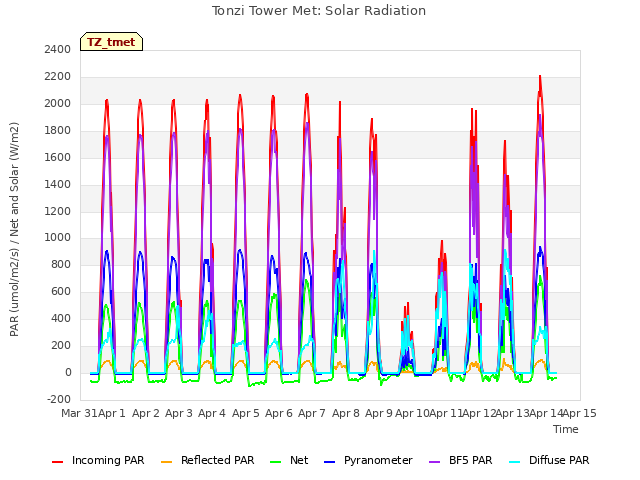Click the Apr 7 Incoming PAR peak
The image size is (640, 480).
pos(307,95)
